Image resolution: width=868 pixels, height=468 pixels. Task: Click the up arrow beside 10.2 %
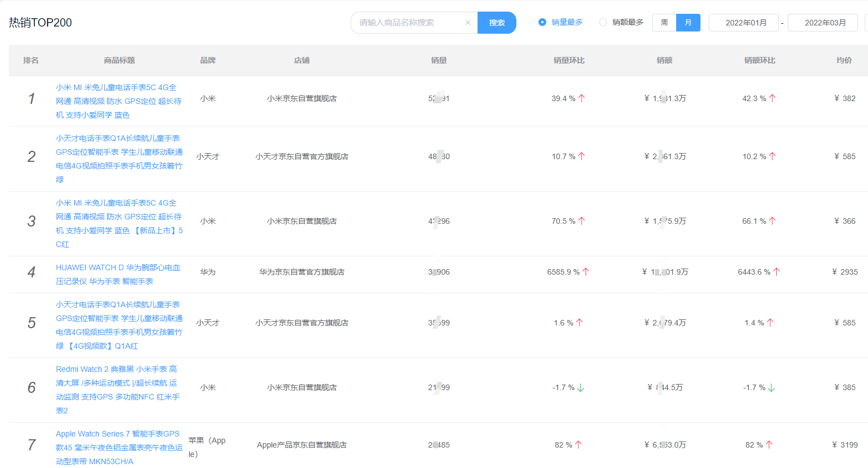click(x=772, y=156)
